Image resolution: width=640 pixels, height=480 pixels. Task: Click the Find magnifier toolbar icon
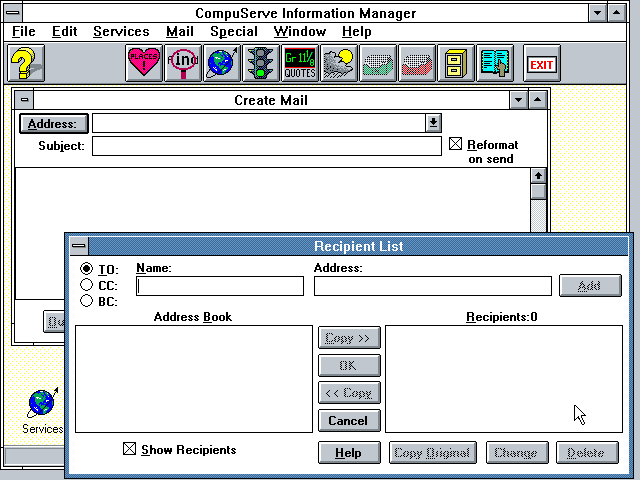tap(183, 63)
